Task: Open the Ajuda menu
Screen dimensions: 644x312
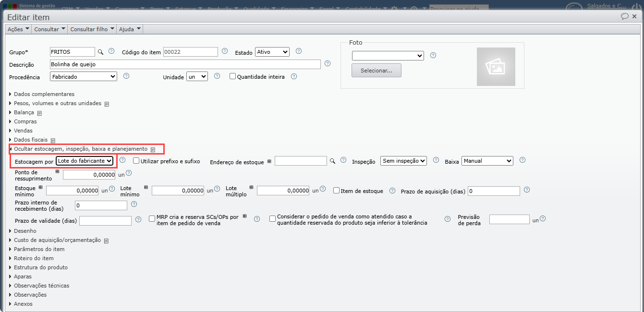Action: [130, 29]
